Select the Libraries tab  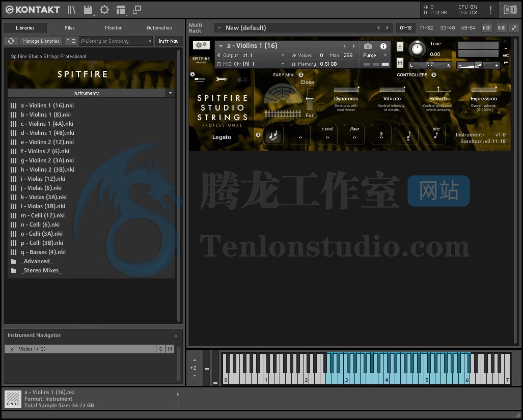point(25,27)
